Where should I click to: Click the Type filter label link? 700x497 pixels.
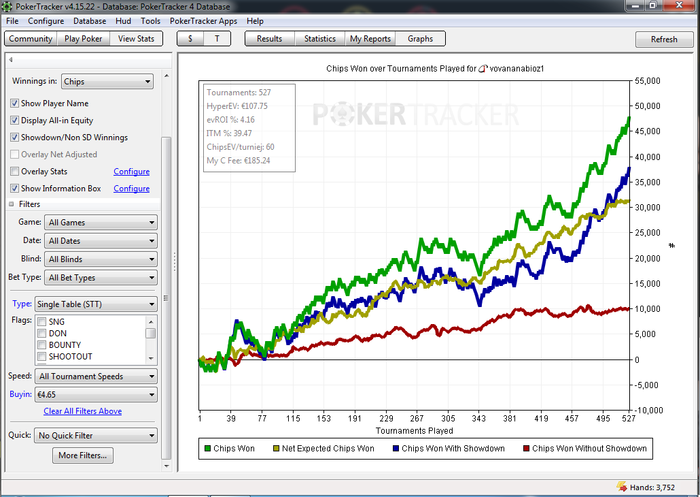21,304
